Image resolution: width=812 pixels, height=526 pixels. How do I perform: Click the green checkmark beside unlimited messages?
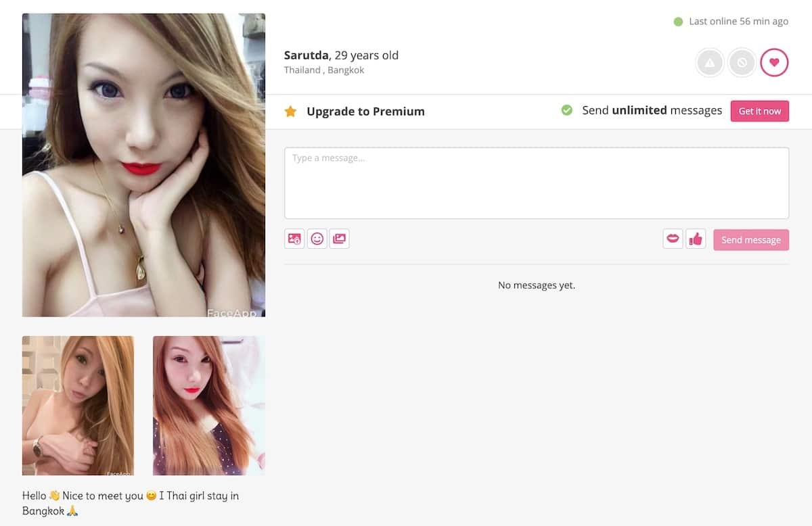(567, 110)
